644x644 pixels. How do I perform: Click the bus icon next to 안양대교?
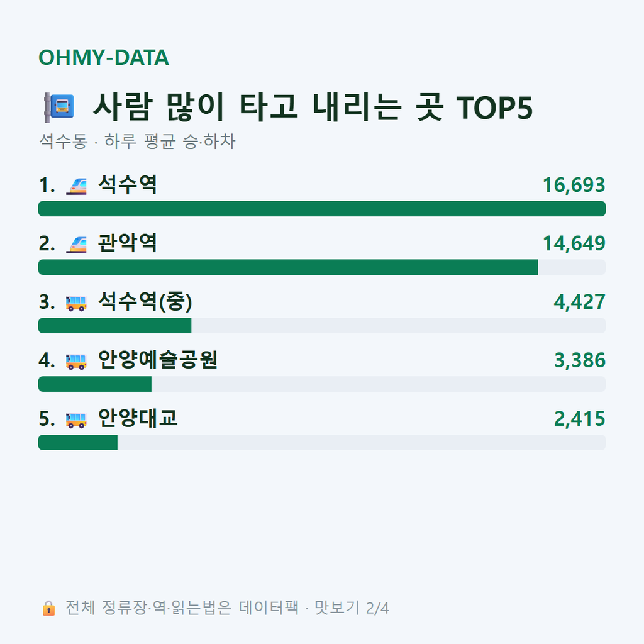(76, 419)
